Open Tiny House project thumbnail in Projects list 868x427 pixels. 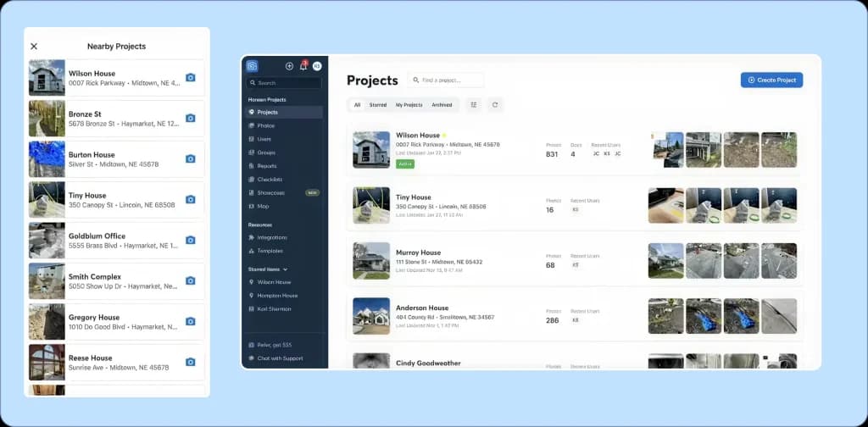371,205
